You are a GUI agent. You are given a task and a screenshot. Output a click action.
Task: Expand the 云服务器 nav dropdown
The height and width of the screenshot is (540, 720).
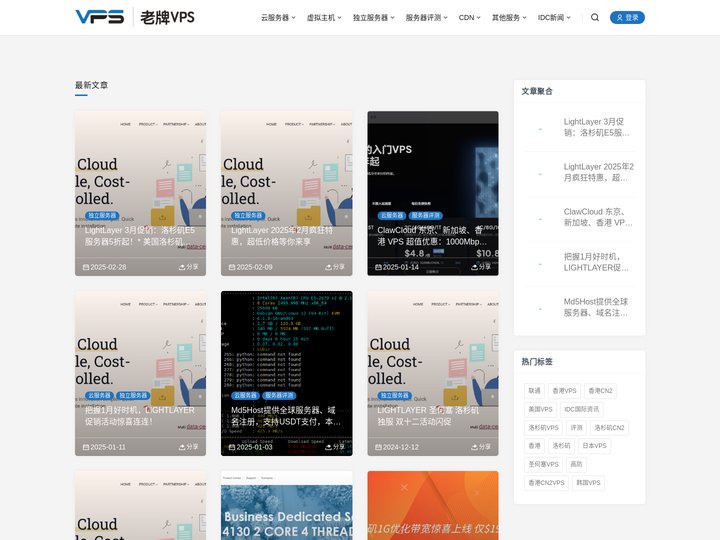tap(278, 17)
